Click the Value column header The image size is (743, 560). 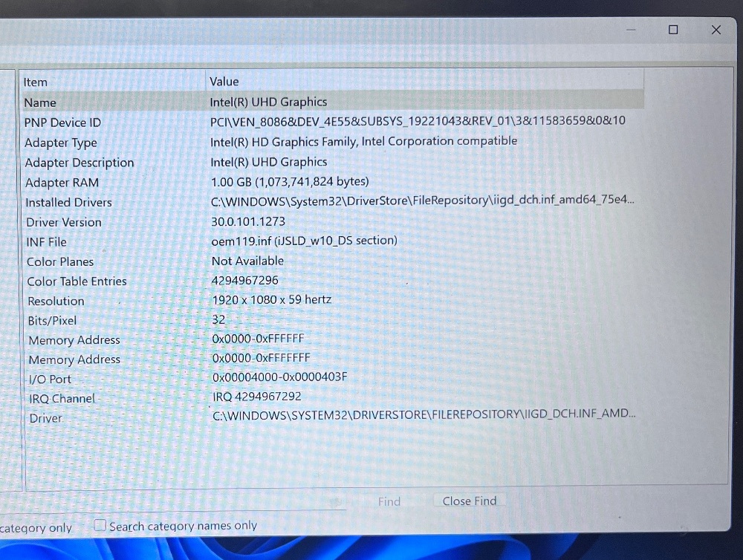(x=424, y=81)
